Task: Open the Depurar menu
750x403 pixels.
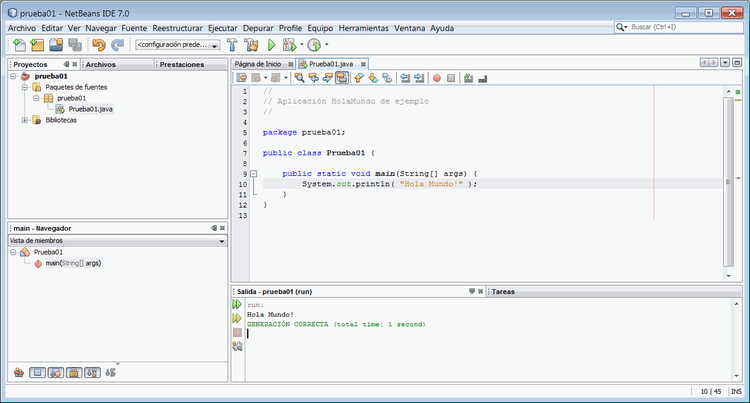Action: pos(258,28)
